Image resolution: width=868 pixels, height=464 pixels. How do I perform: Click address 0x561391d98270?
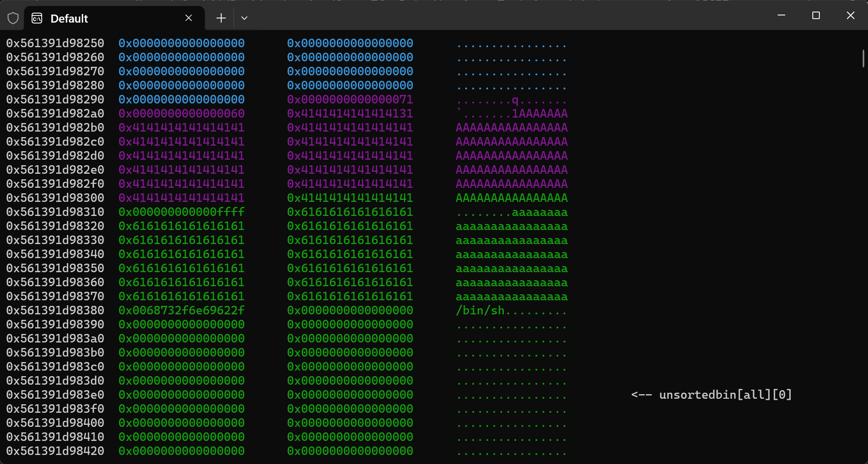[x=55, y=71]
